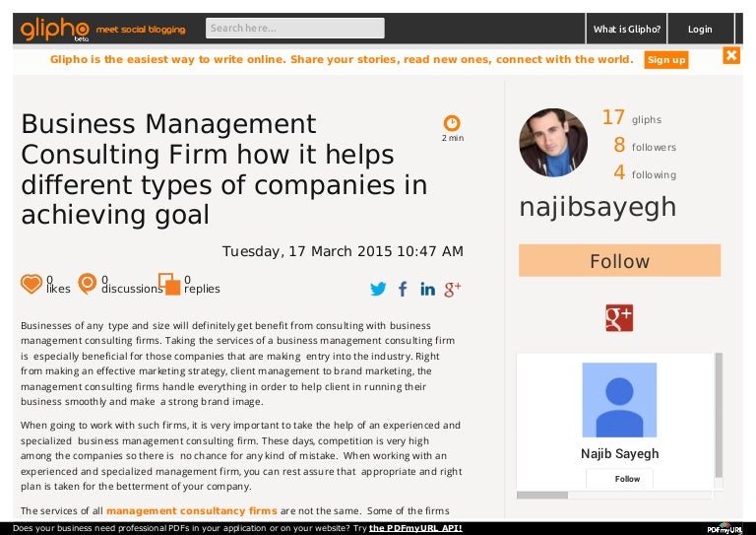View the 4 following count
Image resolution: width=756 pixels, height=535 pixels.
click(x=645, y=172)
